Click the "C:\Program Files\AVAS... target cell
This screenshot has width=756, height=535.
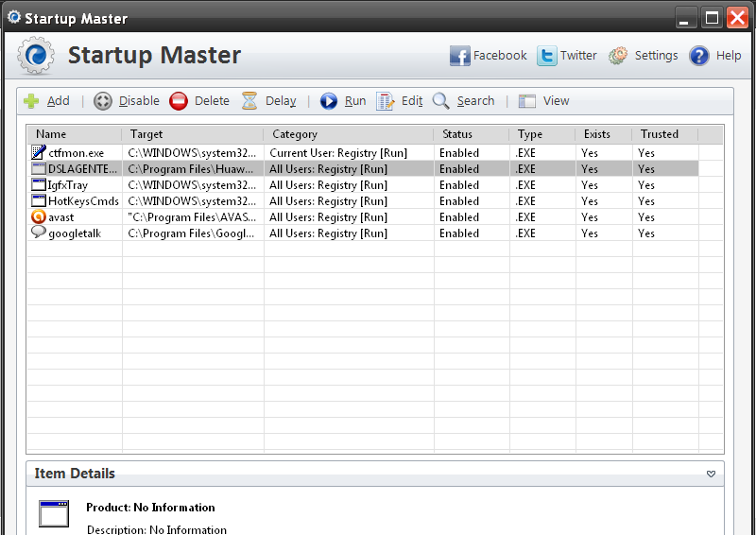click(192, 217)
